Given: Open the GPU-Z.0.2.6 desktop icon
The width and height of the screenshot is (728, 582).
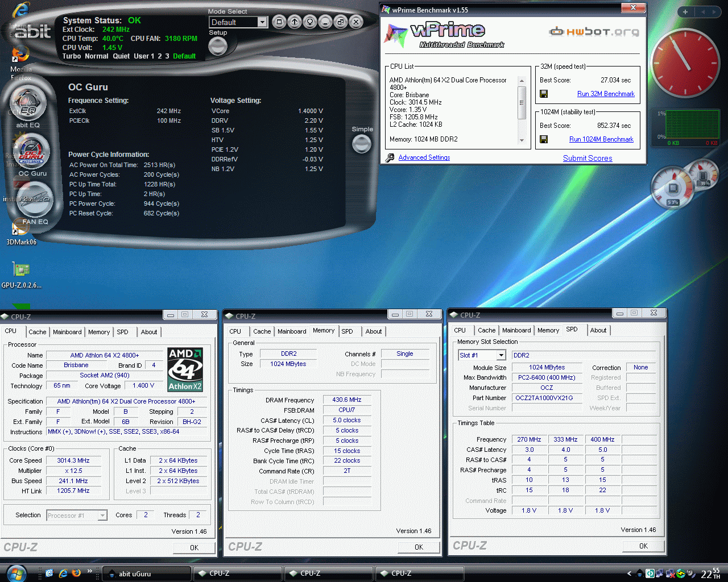Looking at the screenshot, I should (x=21, y=275).
